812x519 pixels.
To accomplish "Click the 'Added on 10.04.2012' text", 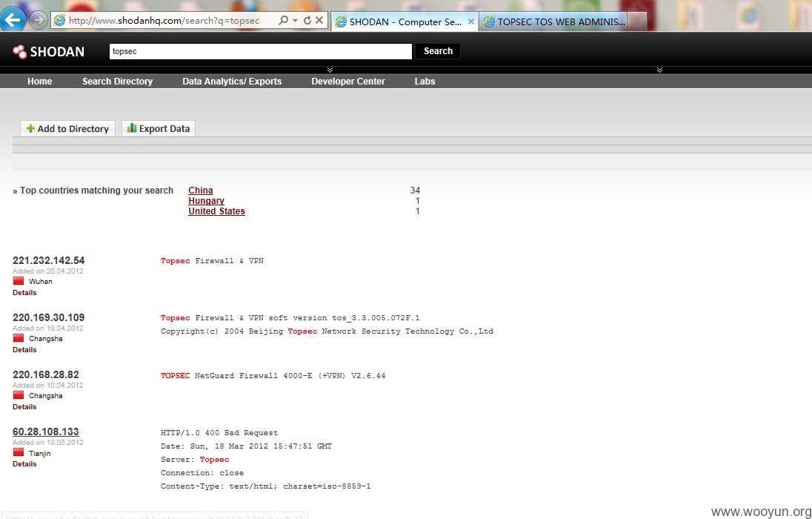I will click(x=48, y=386).
